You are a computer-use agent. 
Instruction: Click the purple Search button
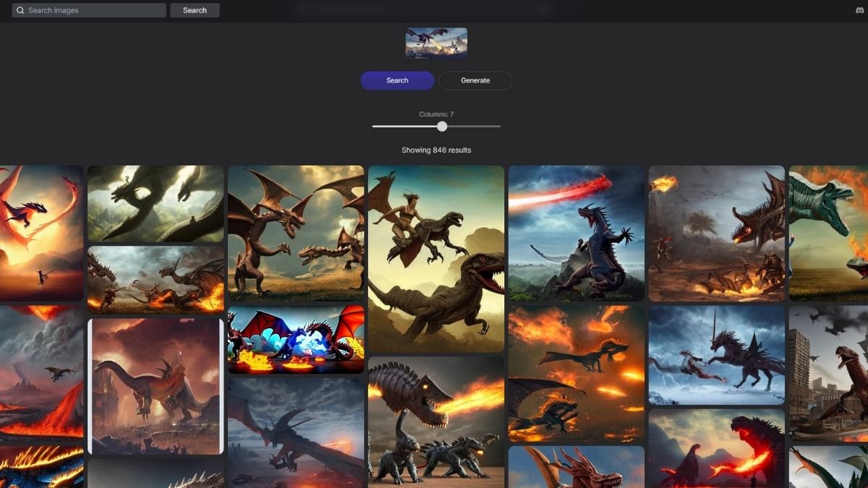(397, 80)
